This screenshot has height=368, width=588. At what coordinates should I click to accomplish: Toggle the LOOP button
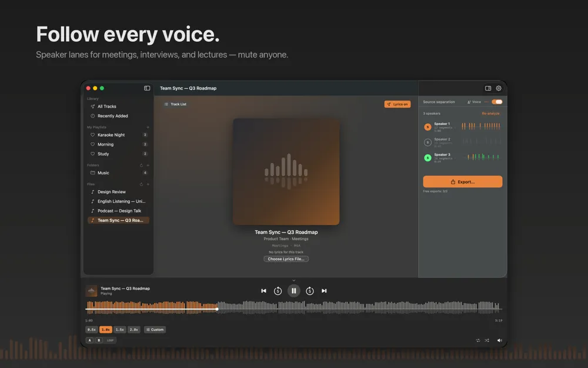coord(111,340)
